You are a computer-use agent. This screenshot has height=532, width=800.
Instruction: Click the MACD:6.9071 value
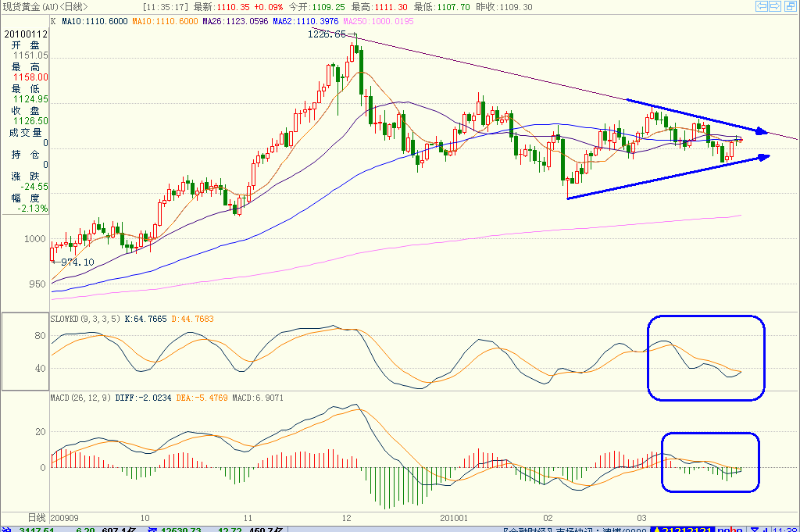tap(258, 398)
